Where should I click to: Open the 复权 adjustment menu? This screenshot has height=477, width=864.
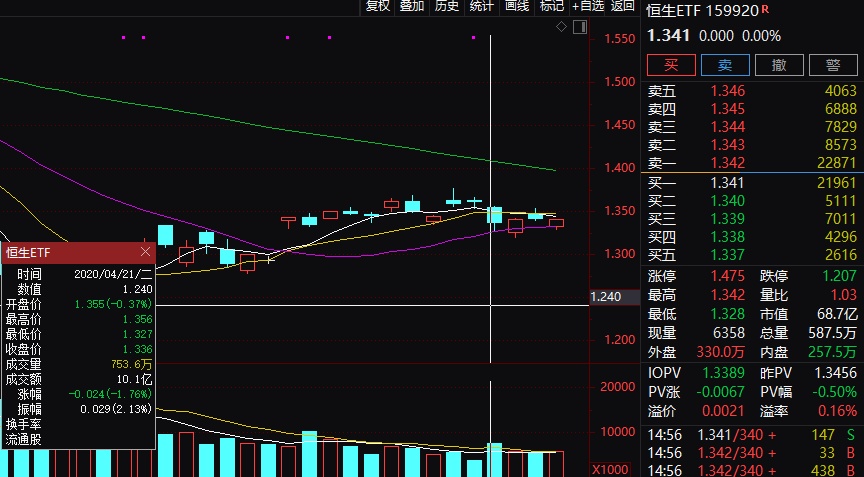(x=377, y=6)
